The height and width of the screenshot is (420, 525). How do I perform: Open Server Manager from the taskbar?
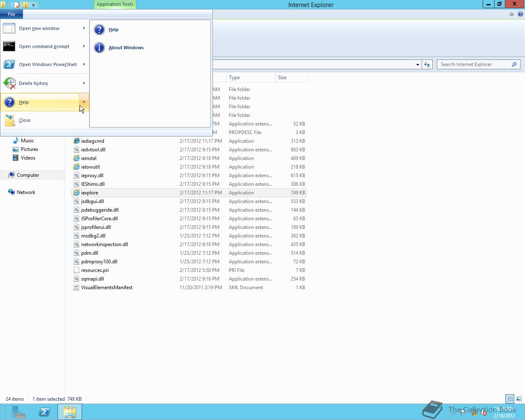pyautogui.click(x=18, y=412)
